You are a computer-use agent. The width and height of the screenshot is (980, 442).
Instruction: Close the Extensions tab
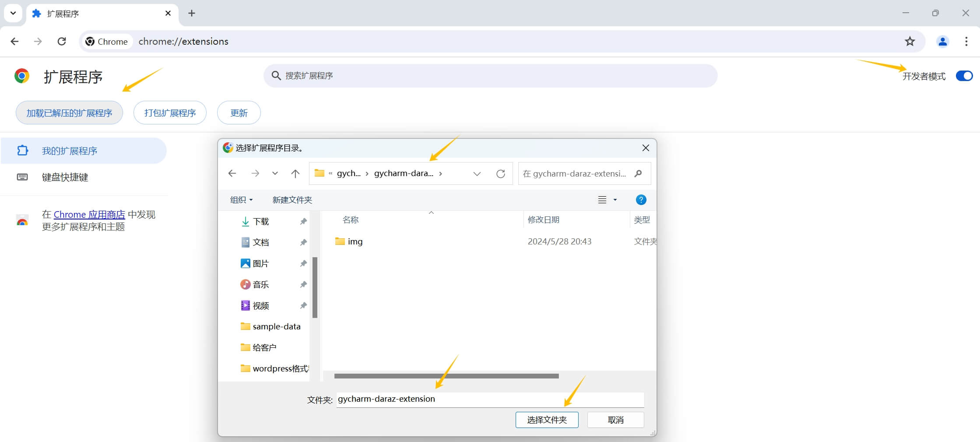pyautogui.click(x=168, y=14)
